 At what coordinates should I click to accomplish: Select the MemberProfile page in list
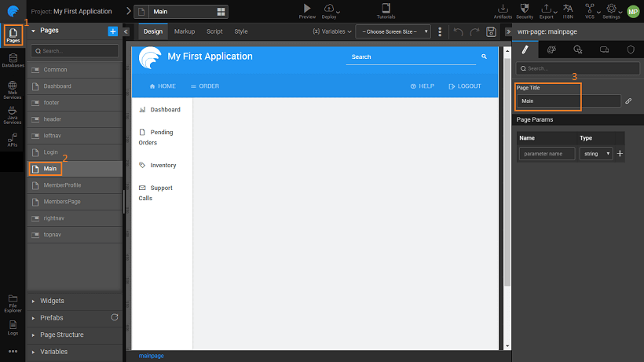pyautogui.click(x=62, y=185)
